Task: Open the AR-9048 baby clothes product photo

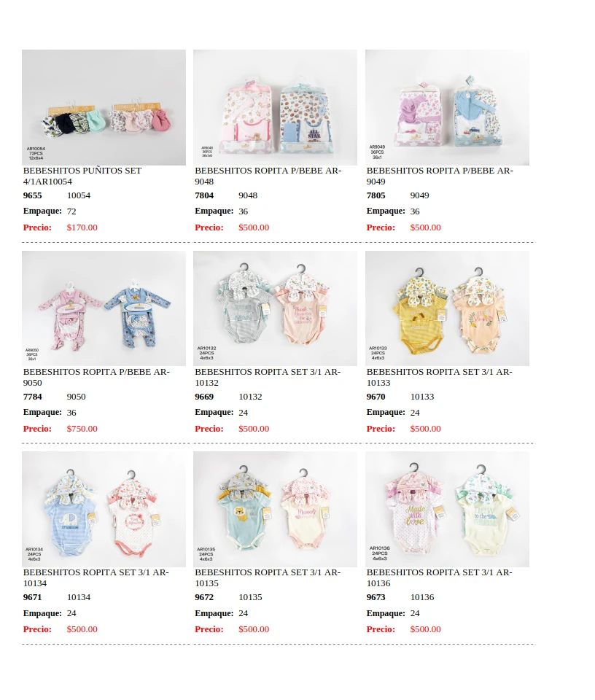Action: pos(276,108)
